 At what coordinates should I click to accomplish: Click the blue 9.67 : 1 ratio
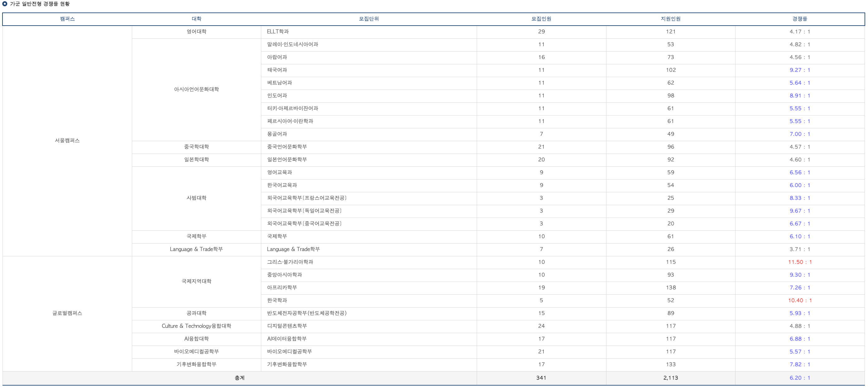coord(800,210)
